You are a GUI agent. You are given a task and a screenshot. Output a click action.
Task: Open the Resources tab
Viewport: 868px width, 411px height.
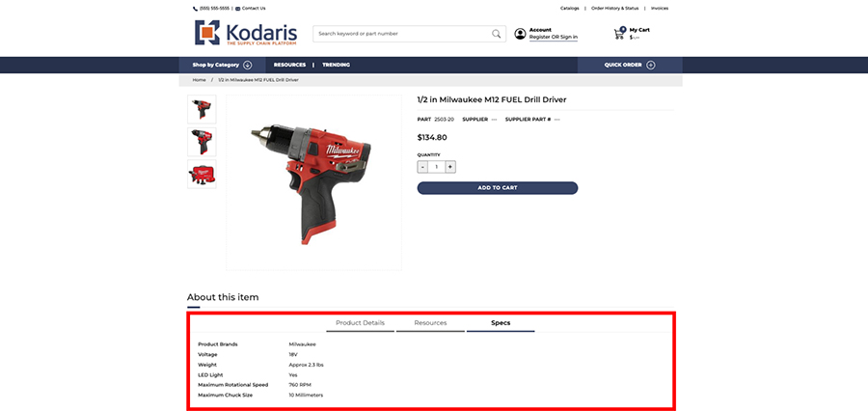pos(430,323)
